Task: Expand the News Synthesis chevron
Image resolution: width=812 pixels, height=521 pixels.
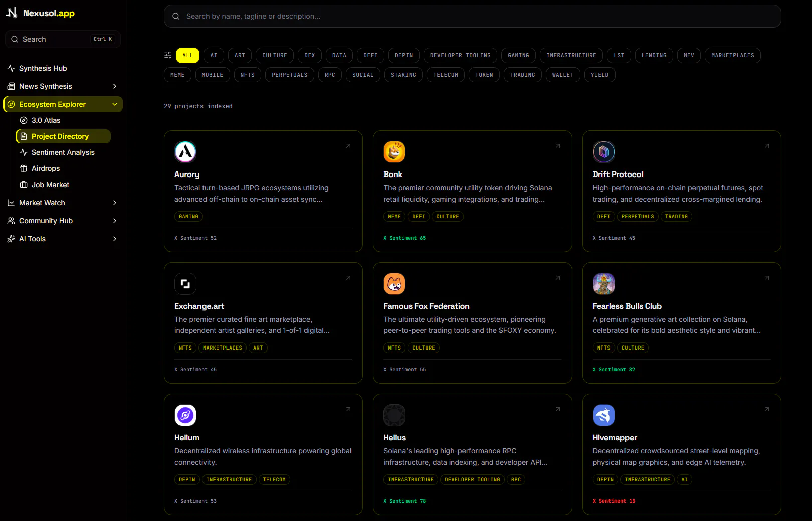Action: [115, 86]
